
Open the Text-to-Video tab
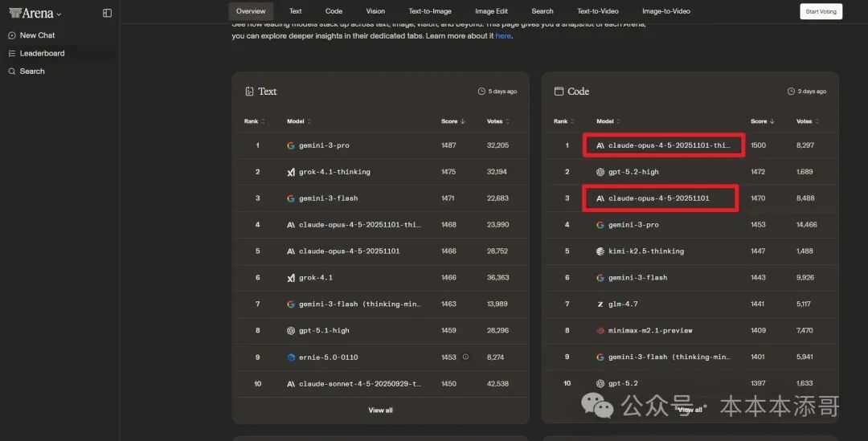[x=598, y=11]
